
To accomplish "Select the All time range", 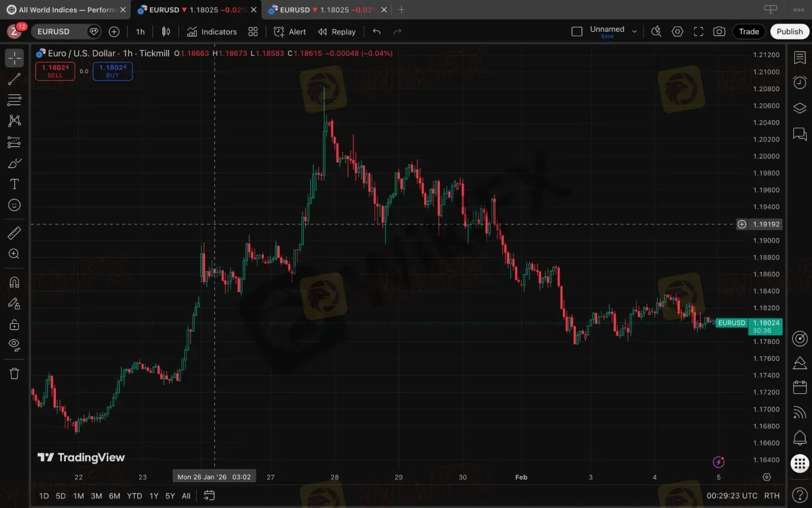I will pyautogui.click(x=186, y=496).
